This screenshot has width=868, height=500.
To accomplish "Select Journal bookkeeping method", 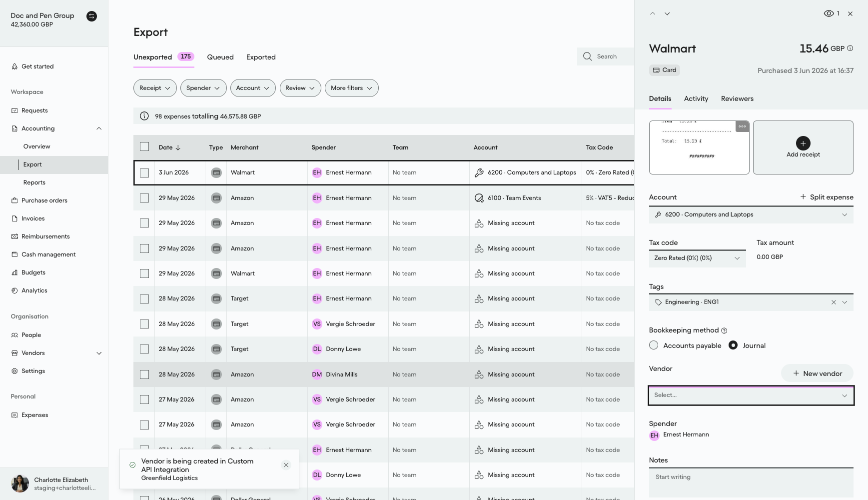I will tap(733, 345).
